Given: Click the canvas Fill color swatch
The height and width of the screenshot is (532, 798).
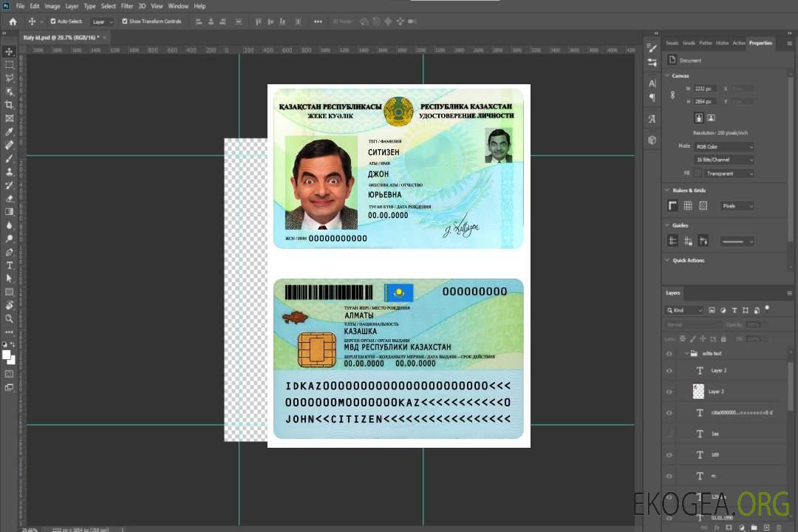Looking at the screenshot, I should pyautogui.click(x=698, y=174).
